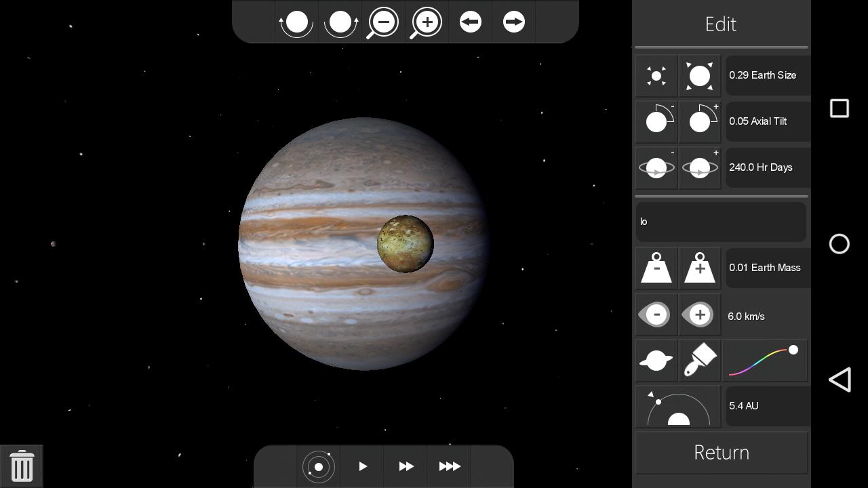Zoom in with magnifier plus icon
The image size is (868, 488).
tap(427, 22)
